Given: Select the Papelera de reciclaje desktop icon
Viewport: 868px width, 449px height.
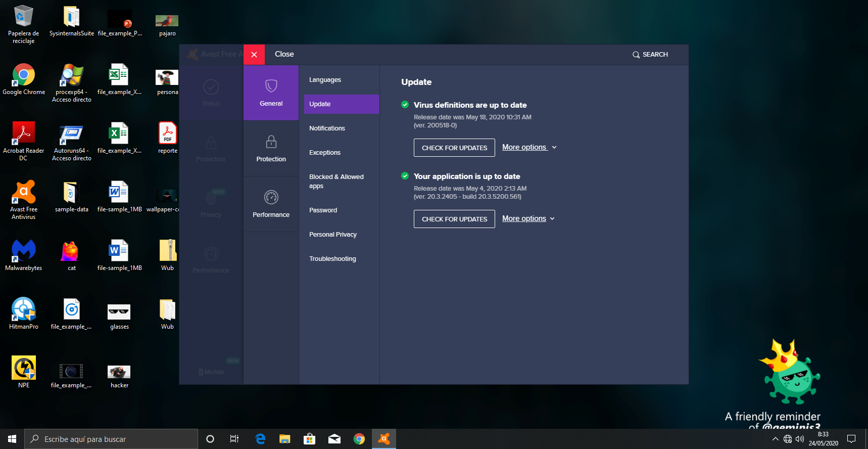Looking at the screenshot, I should (x=24, y=24).
